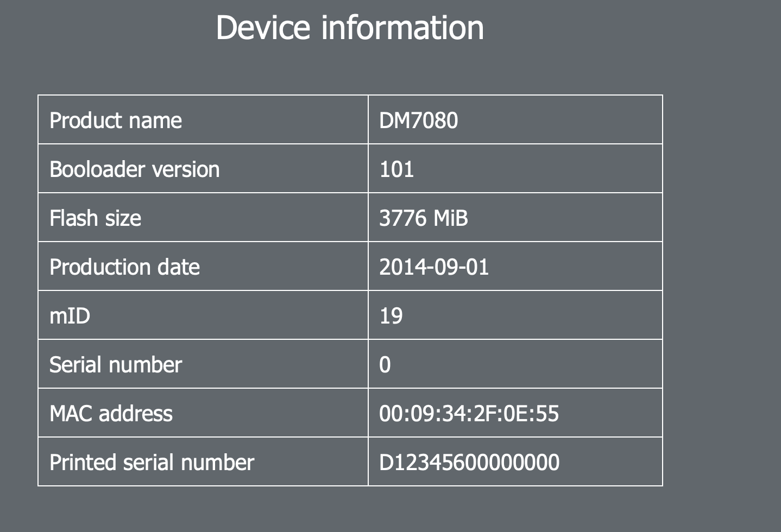
Task: Select the Serial number label
Action: [116, 365]
